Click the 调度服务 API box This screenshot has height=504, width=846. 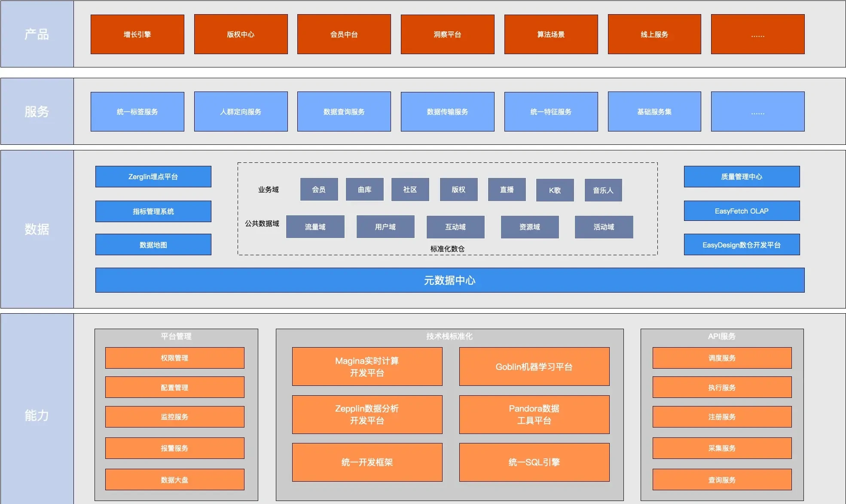(722, 358)
